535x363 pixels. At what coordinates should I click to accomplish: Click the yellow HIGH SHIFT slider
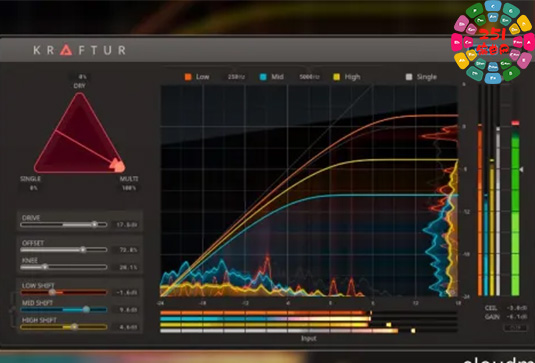coord(64,327)
